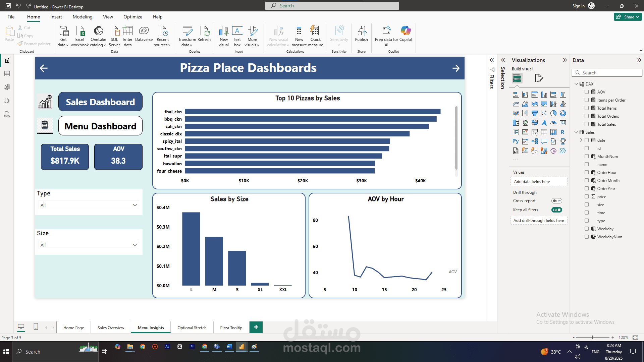Turn off the Keep all filters toggle

556,210
